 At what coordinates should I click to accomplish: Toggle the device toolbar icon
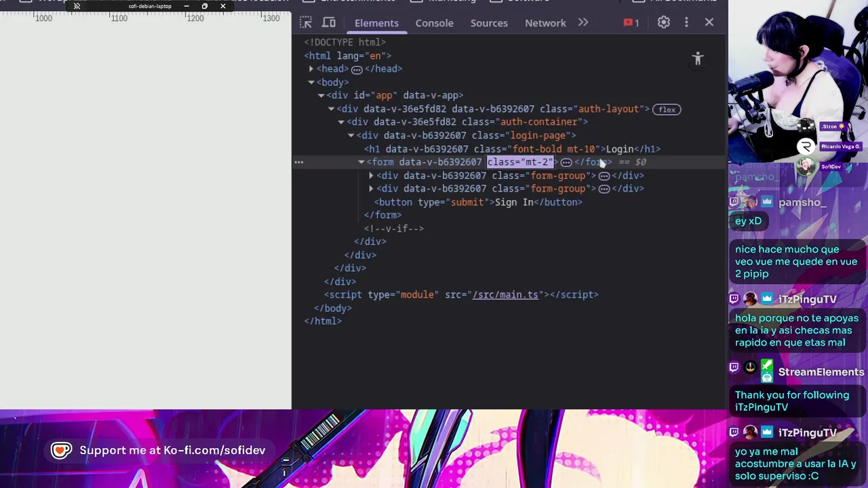coord(329,23)
